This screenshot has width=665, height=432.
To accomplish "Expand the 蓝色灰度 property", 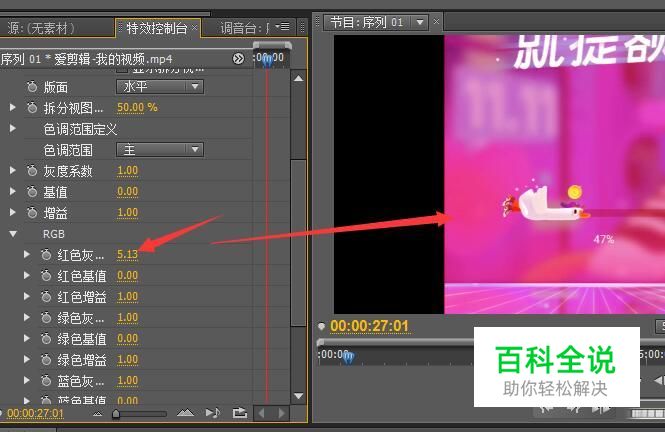I will click(27, 380).
